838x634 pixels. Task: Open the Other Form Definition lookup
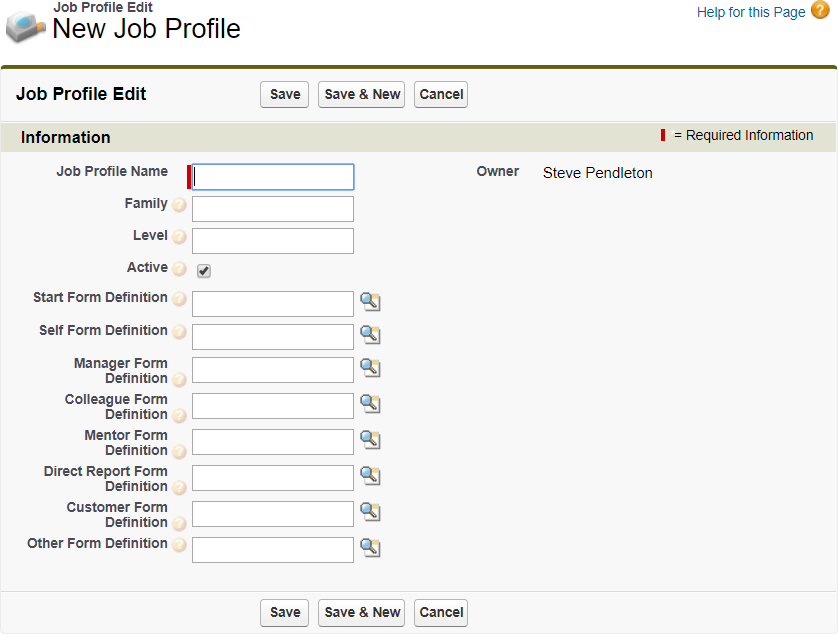pos(370,547)
